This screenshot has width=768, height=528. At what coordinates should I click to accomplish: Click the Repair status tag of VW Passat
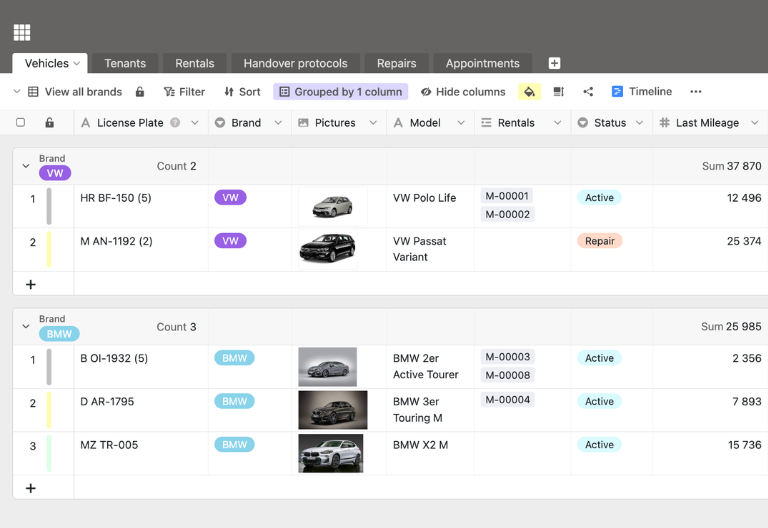coord(599,241)
